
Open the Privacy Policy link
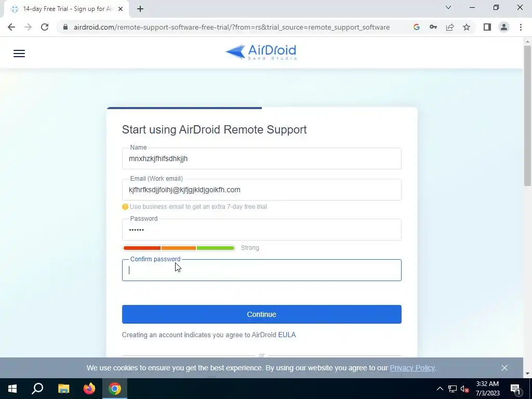point(412,368)
